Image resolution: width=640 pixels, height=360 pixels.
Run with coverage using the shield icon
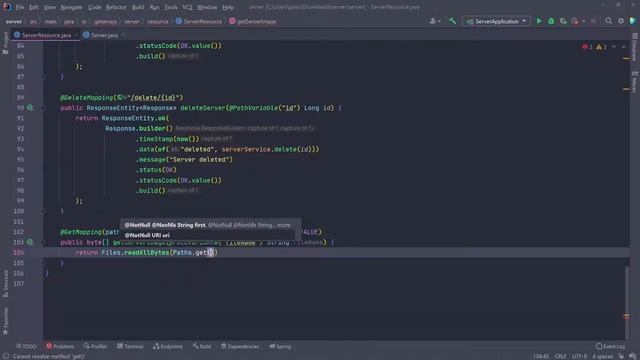tap(563, 21)
